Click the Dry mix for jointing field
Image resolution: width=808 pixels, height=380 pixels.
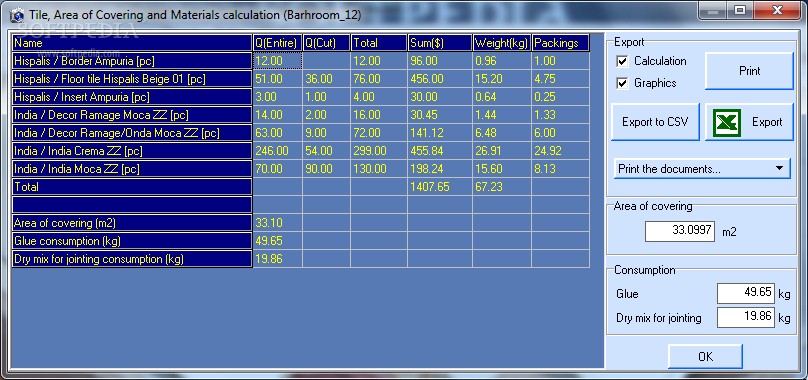click(746, 317)
